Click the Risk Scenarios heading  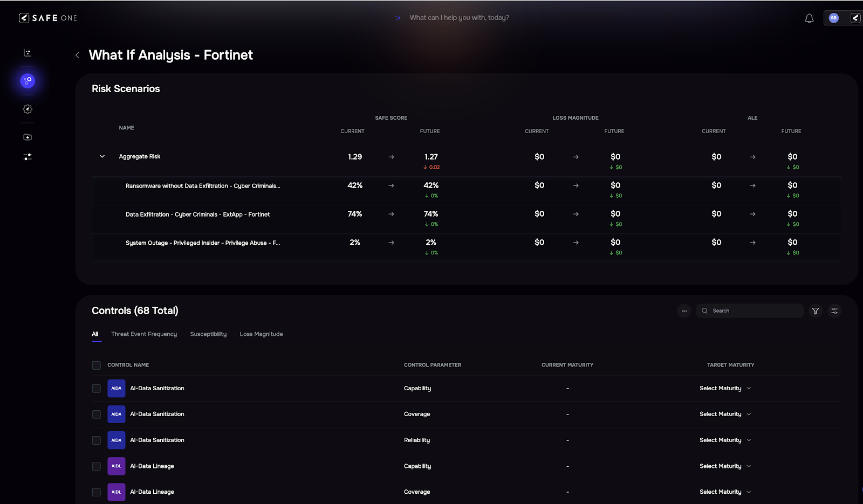click(126, 89)
